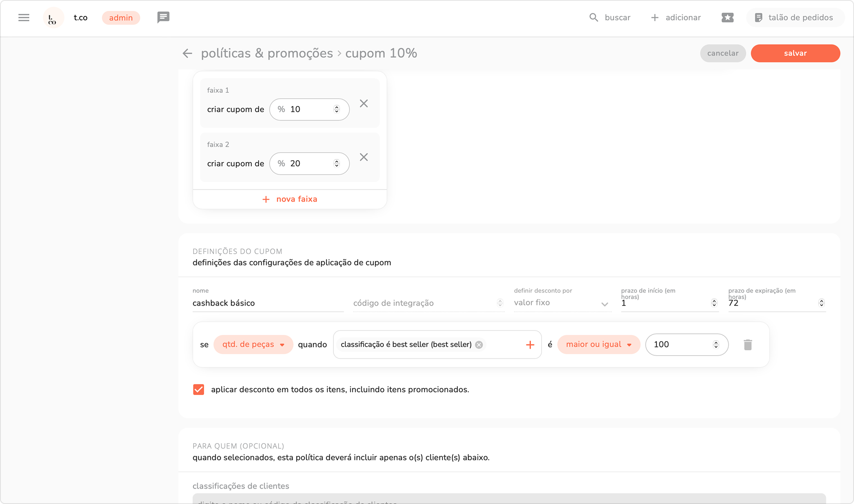Open talão de pedidos

click(x=794, y=17)
